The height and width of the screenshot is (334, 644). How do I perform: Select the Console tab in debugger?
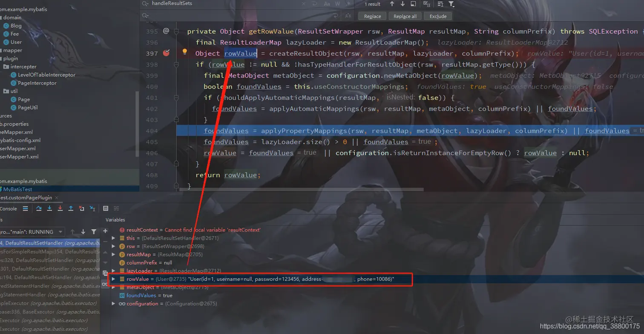[8, 208]
